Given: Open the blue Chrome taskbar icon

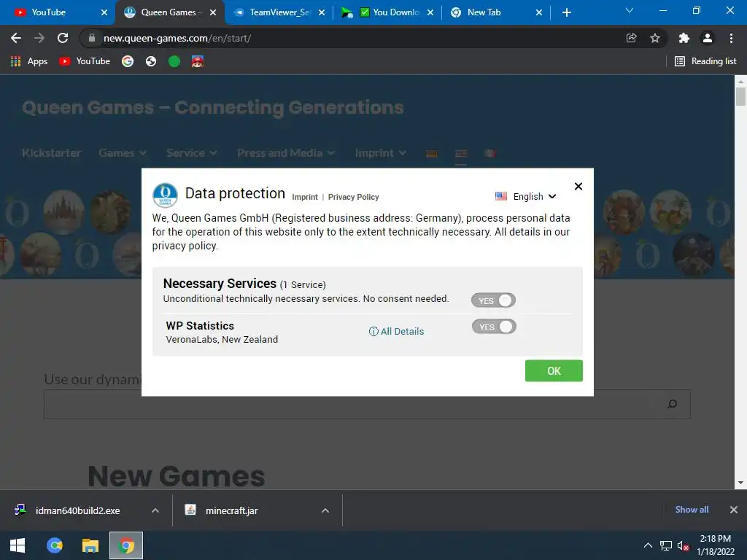Looking at the screenshot, I should point(54,545).
